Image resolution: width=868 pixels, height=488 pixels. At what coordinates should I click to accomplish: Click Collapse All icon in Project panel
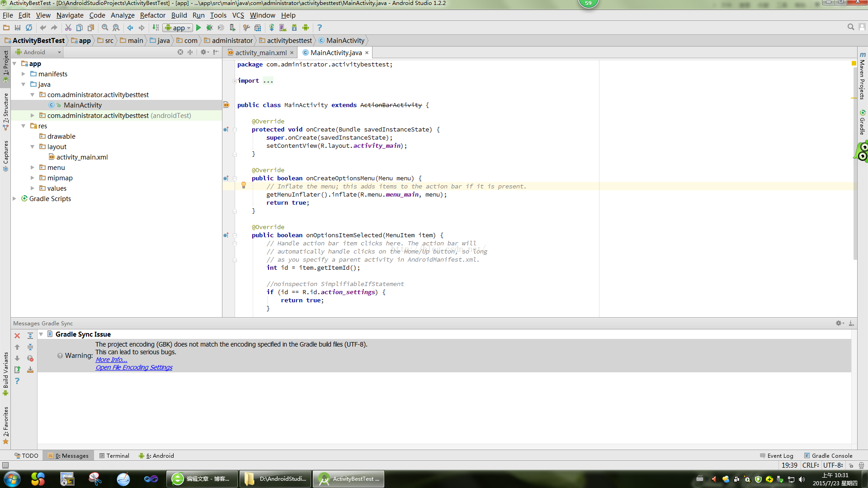190,52
